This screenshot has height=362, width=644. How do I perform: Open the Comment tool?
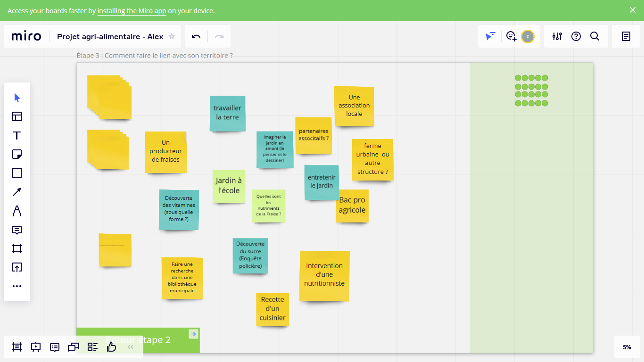tap(17, 230)
